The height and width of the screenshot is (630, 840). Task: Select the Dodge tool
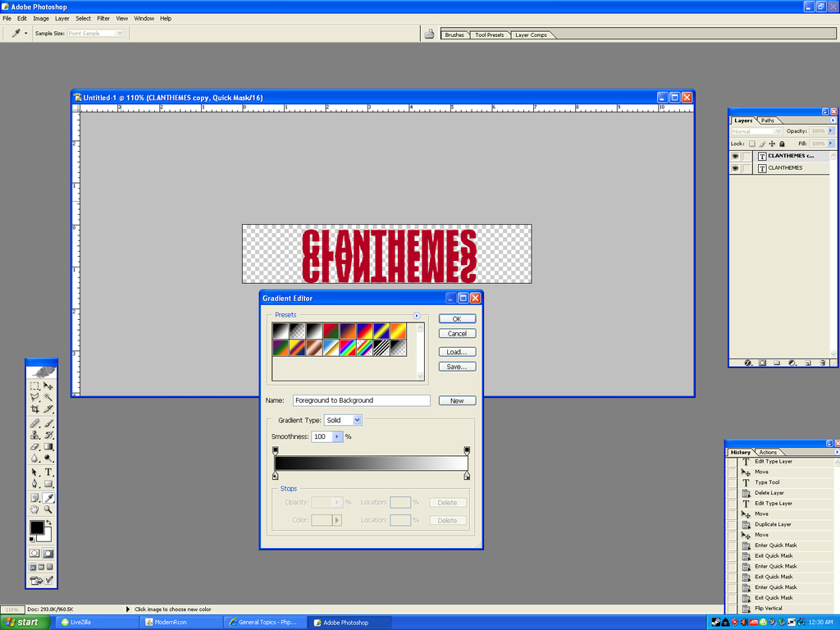(x=48, y=458)
